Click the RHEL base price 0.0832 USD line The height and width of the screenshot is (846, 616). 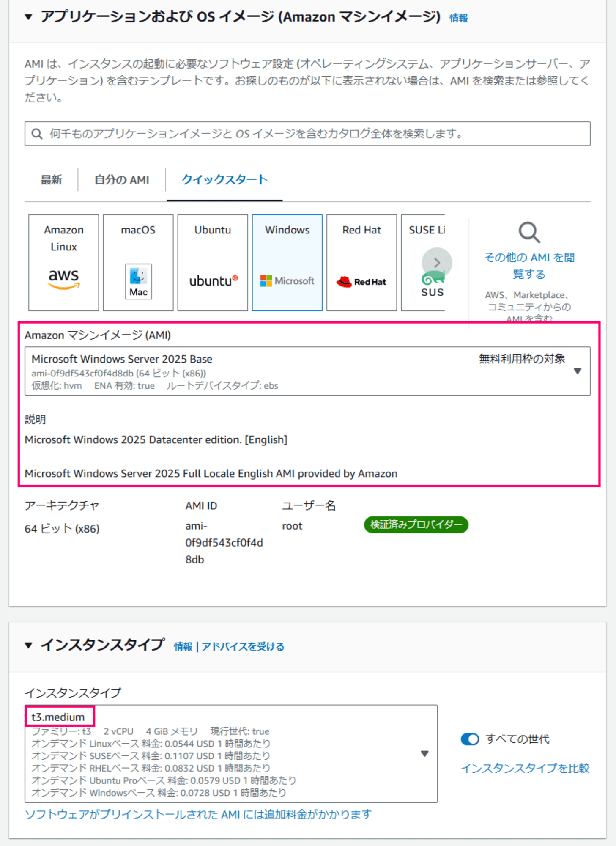coord(151,768)
